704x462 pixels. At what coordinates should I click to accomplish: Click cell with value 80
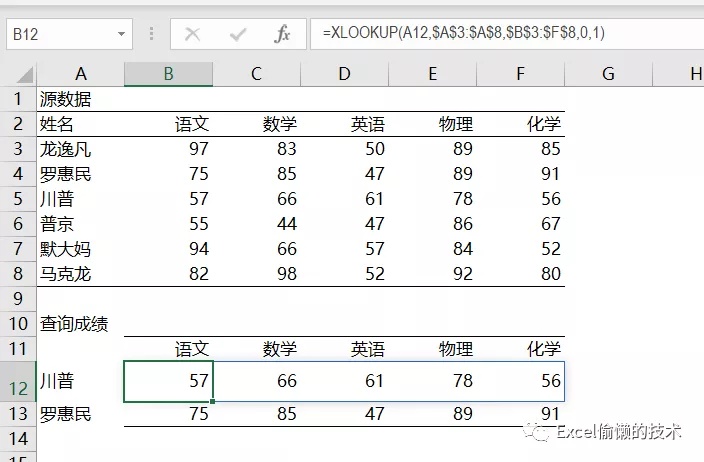click(x=520, y=273)
